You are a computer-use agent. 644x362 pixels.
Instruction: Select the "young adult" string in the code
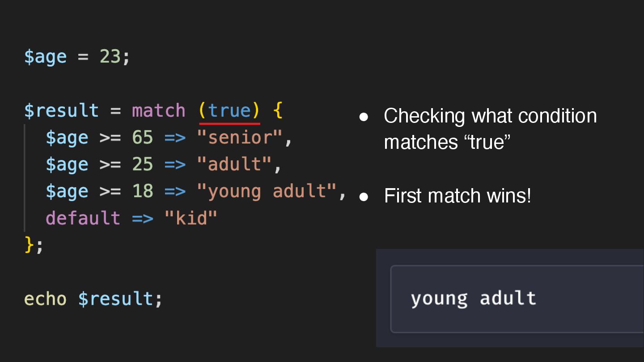(x=267, y=191)
